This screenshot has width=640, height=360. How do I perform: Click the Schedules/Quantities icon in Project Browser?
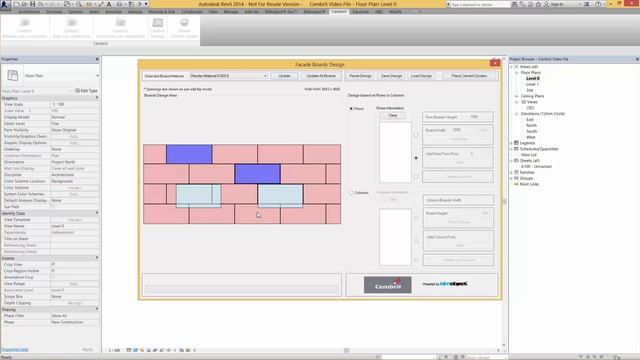click(516, 149)
